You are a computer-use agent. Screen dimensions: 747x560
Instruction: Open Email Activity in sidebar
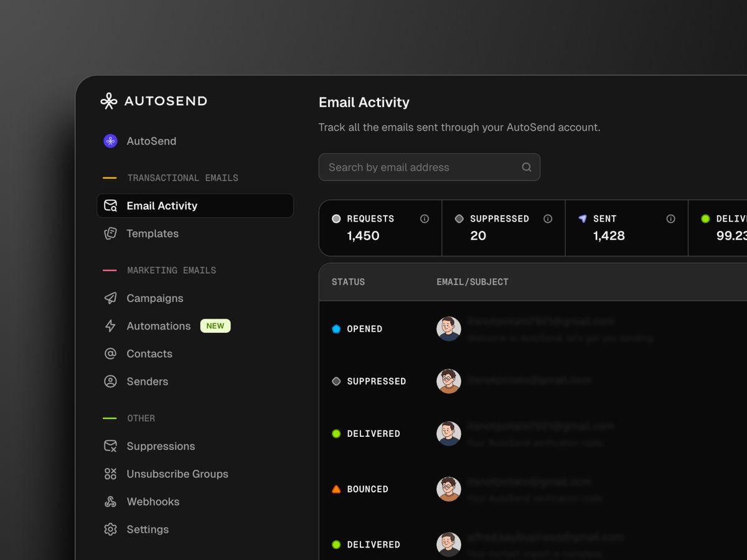[195, 205]
